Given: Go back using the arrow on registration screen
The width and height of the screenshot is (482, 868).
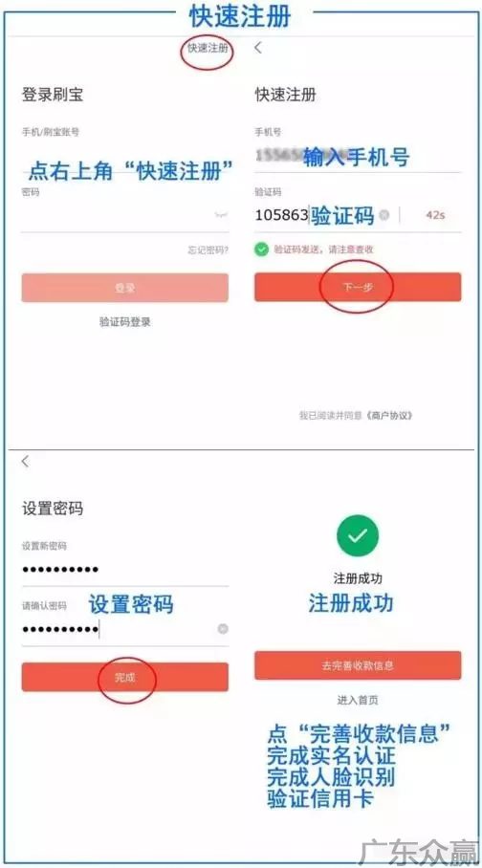Looking at the screenshot, I should tap(257, 48).
